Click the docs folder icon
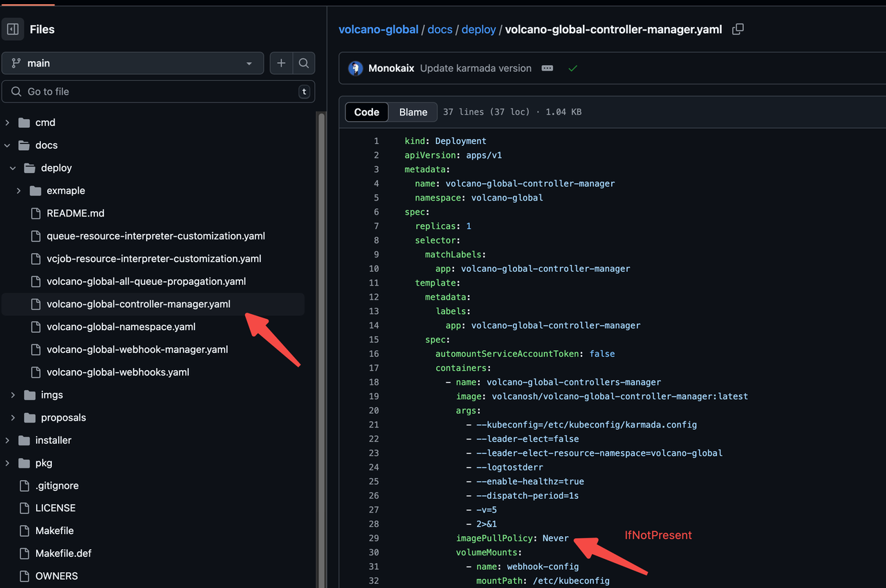The height and width of the screenshot is (588, 886). [24, 145]
